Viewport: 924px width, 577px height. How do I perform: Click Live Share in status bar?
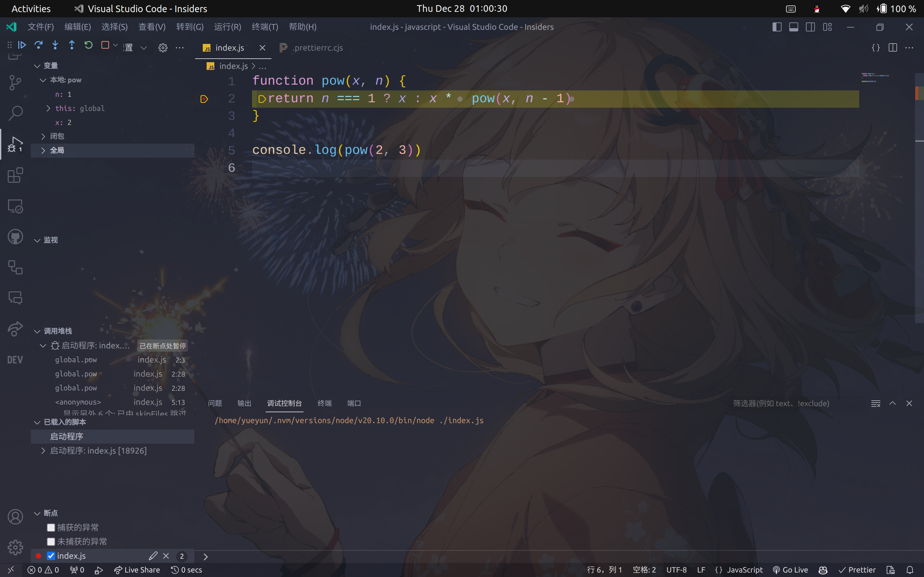tap(137, 570)
